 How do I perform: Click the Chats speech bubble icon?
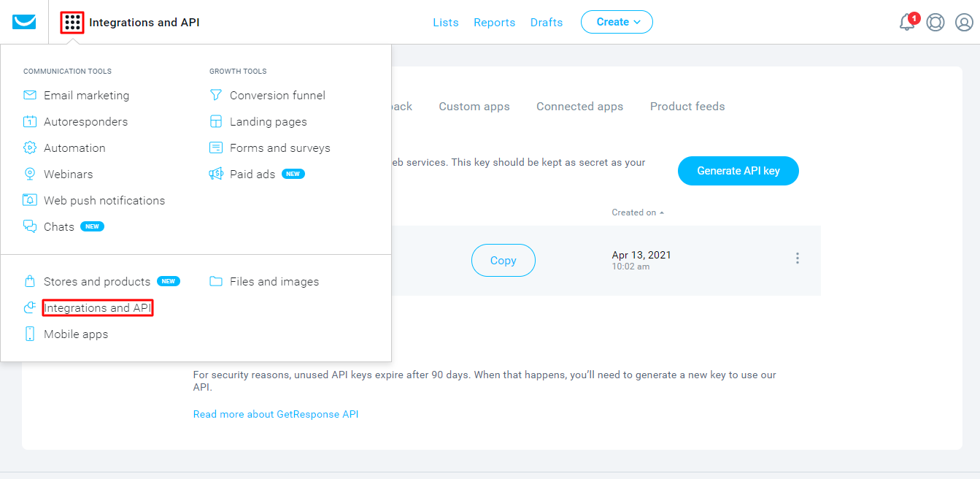click(30, 226)
